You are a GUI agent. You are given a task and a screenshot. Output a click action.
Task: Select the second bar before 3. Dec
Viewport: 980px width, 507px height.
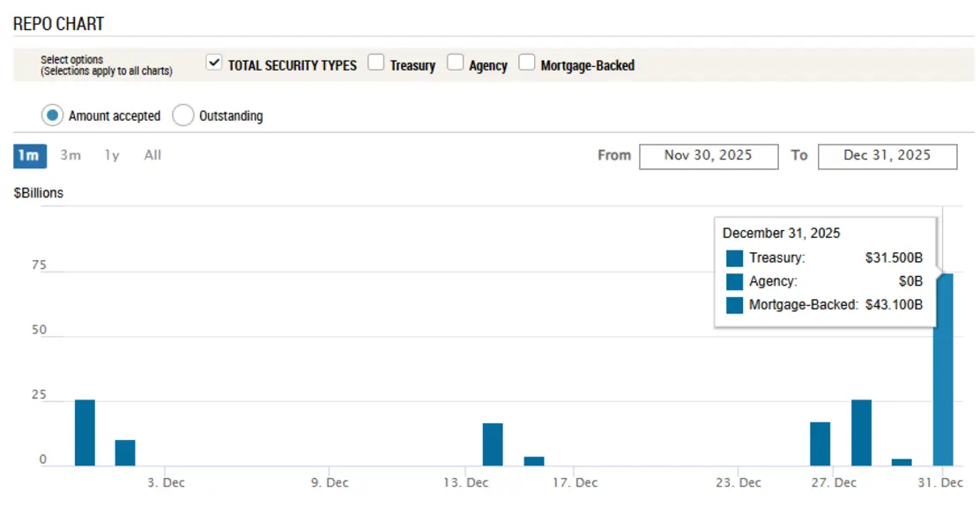(x=125, y=452)
